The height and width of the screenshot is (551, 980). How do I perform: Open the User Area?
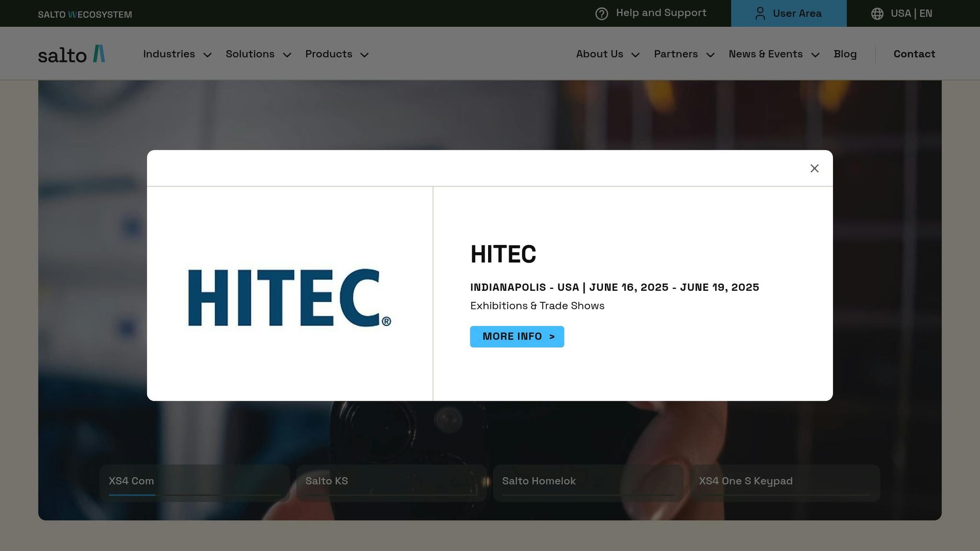[x=789, y=13]
